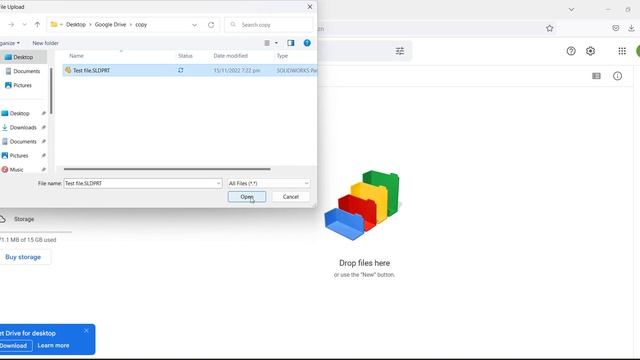Click Buy storage button
Viewport: 640px width, 360px height.
tap(23, 257)
